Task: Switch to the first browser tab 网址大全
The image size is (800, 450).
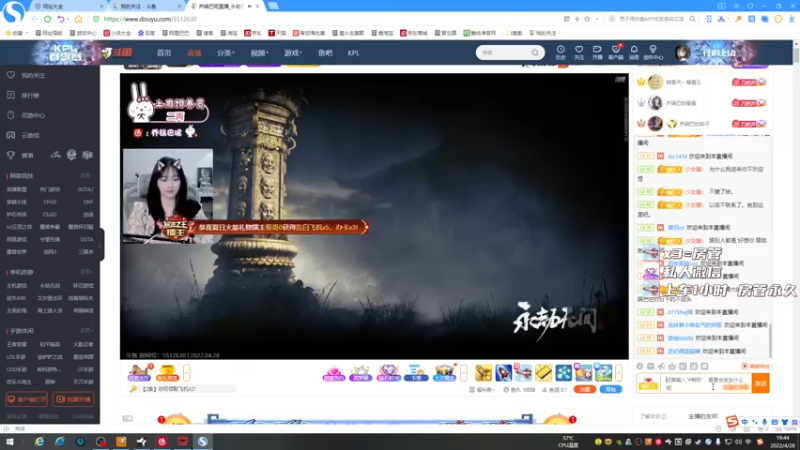Action: [67, 6]
